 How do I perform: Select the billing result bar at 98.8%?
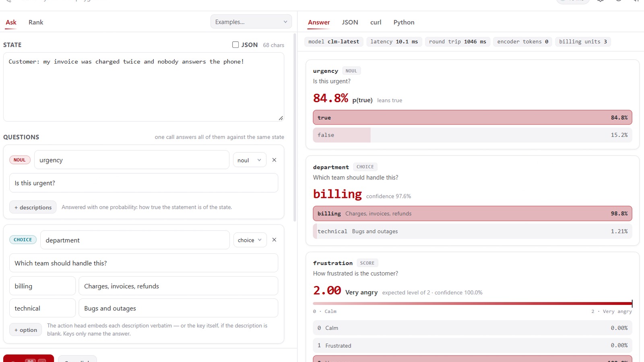pyautogui.click(x=473, y=214)
